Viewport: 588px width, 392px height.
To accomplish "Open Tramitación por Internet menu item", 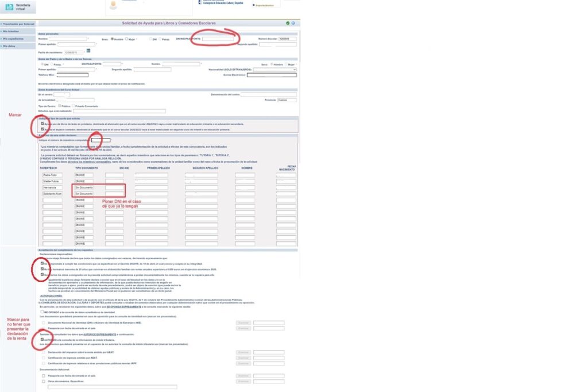I will [18, 24].
